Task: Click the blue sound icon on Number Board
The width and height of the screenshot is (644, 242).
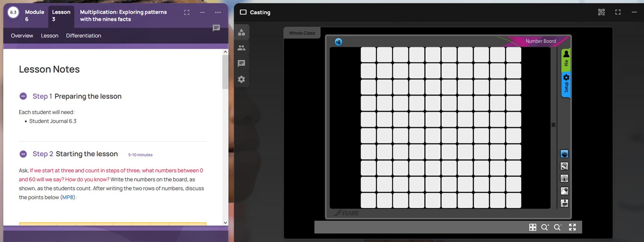Action: (x=338, y=42)
